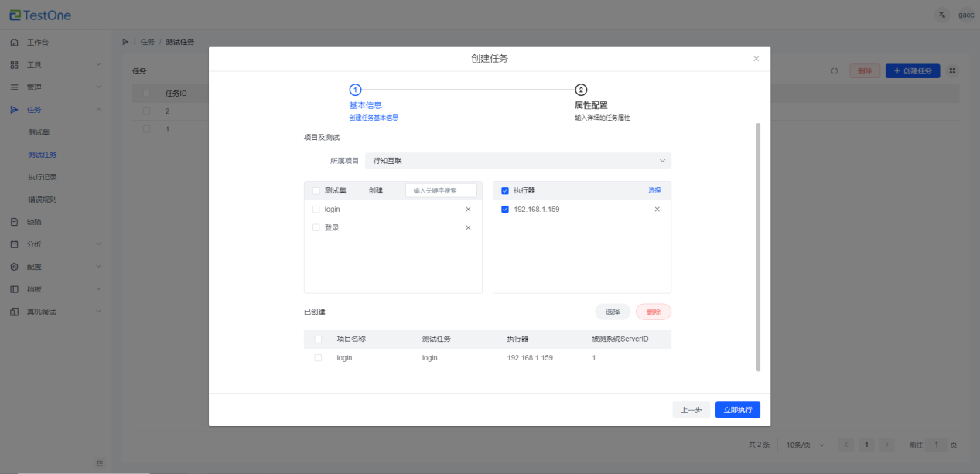Click the step 1 circle 基本信息
This screenshot has height=474, width=980.
click(x=356, y=90)
